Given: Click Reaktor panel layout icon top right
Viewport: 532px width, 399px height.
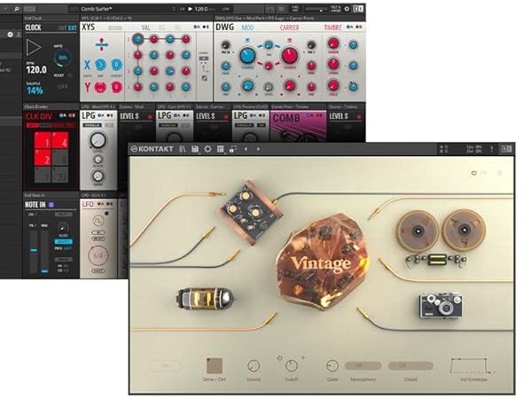Looking at the screenshot, I should pos(358,9).
